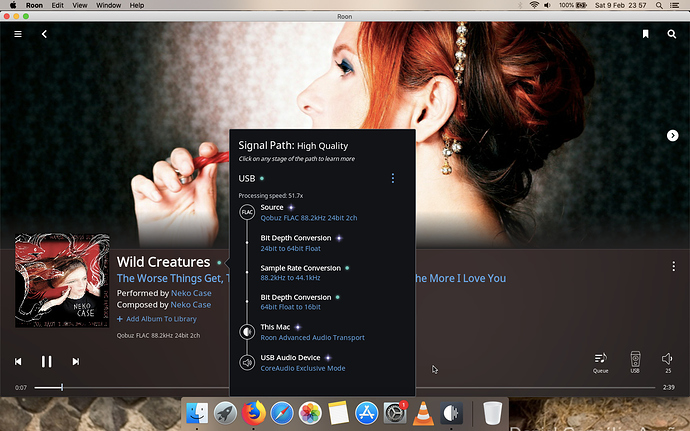This screenshot has height=431, width=690.
Task: Click the Sample Rate Conversion green dot
Action: click(347, 268)
